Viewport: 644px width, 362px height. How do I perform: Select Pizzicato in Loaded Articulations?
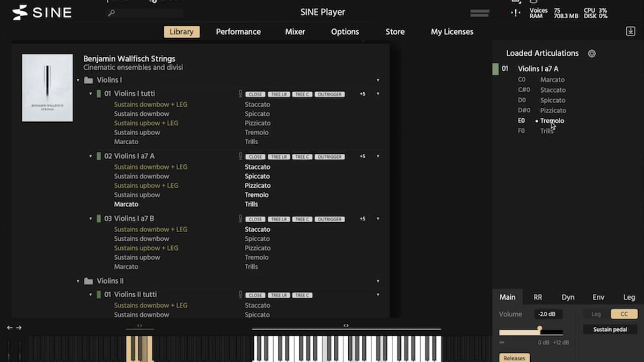pos(553,110)
